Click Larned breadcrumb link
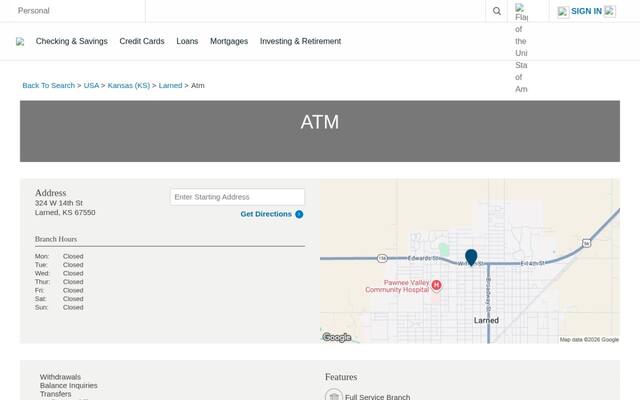 coord(170,85)
